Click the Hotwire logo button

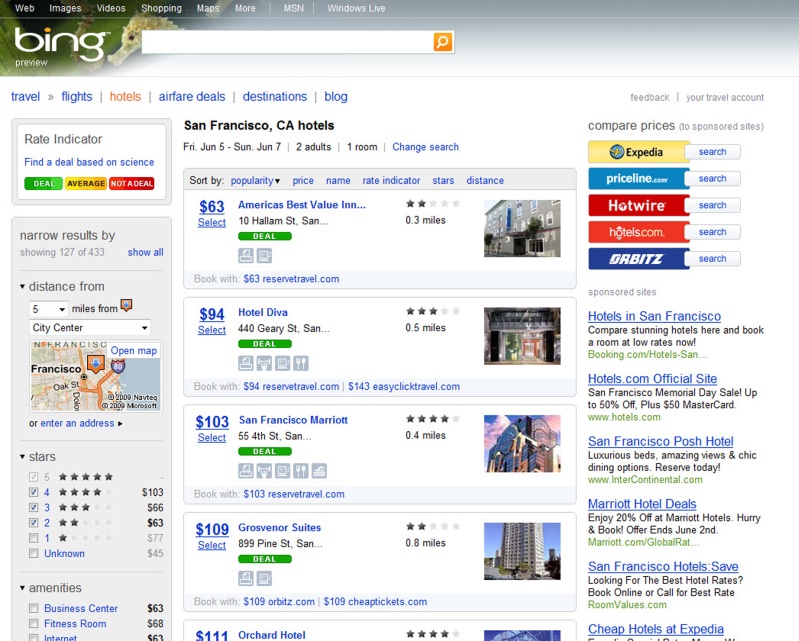638,205
